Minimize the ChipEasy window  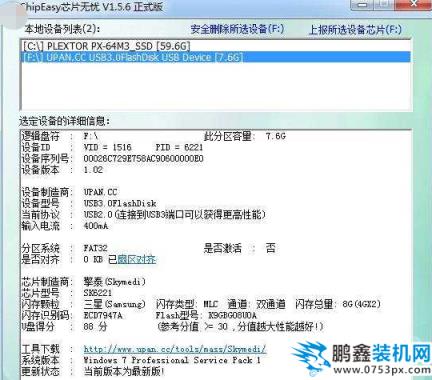[x=363, y=4]
